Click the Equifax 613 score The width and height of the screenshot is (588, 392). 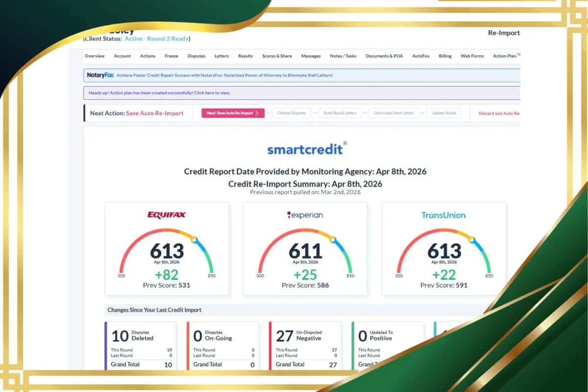(x=167, y=251)
